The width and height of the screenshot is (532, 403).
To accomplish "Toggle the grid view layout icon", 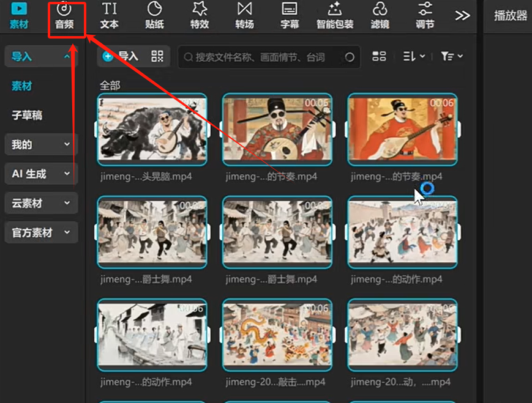I will pos(380,57).
